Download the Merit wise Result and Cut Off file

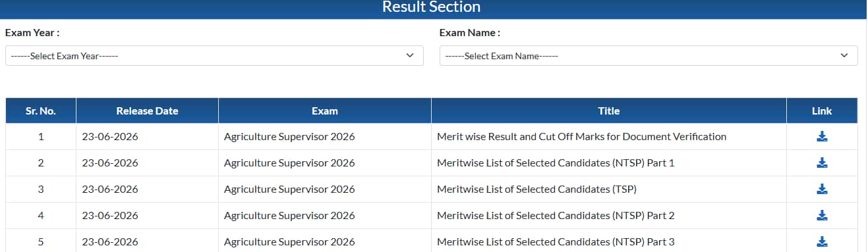tap(822, 137)
